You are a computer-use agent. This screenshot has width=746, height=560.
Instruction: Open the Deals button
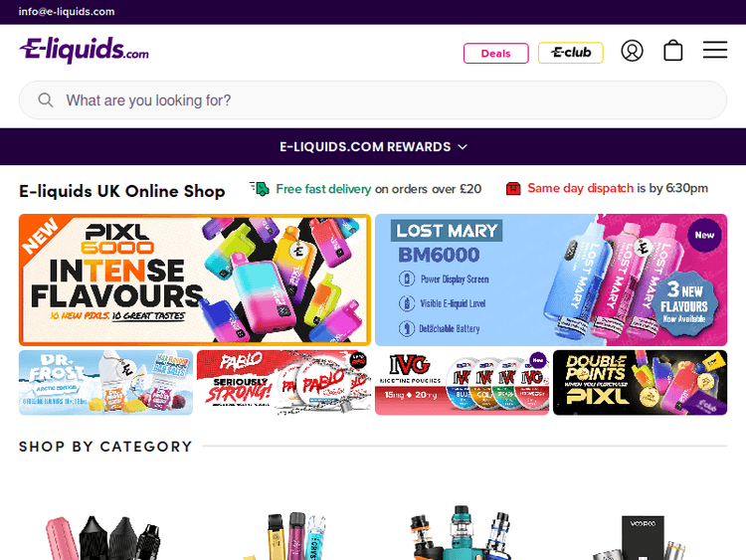495,53
